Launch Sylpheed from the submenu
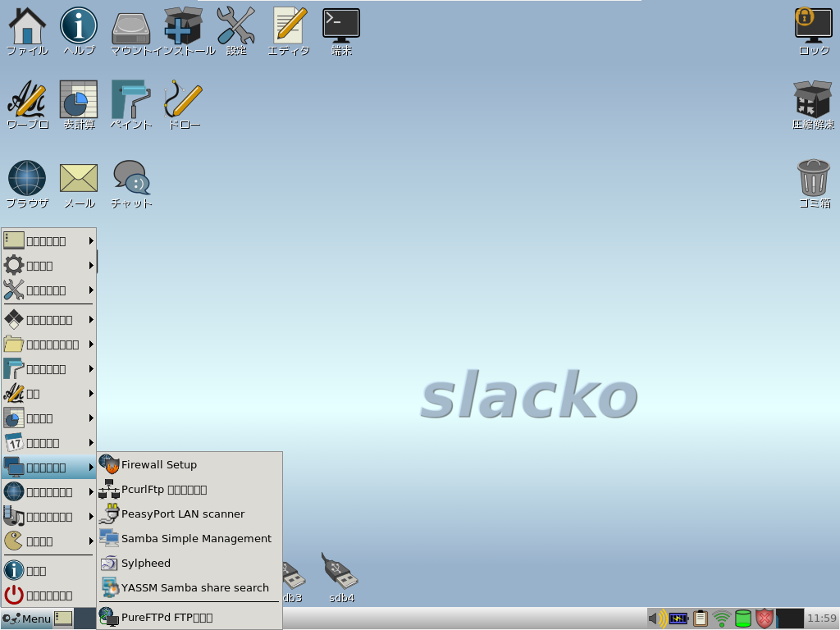Screen dimensions: 840x630 [189, 564]
